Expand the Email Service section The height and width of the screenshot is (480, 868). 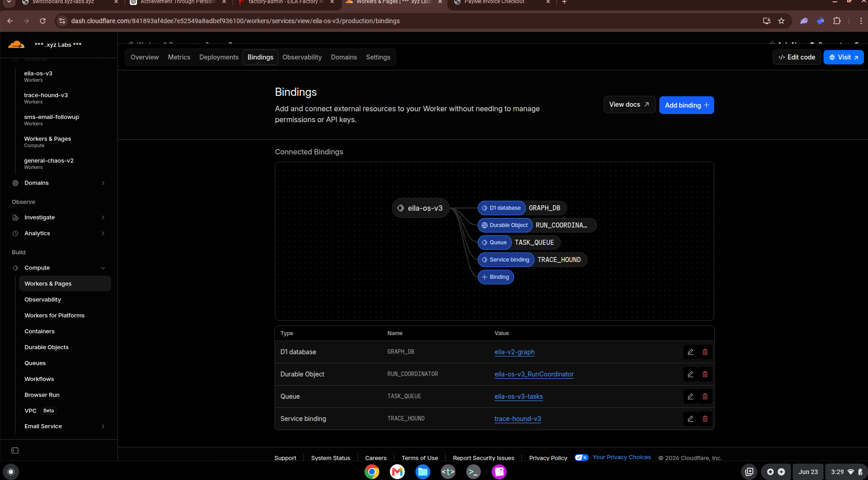(x=65, y=426)
